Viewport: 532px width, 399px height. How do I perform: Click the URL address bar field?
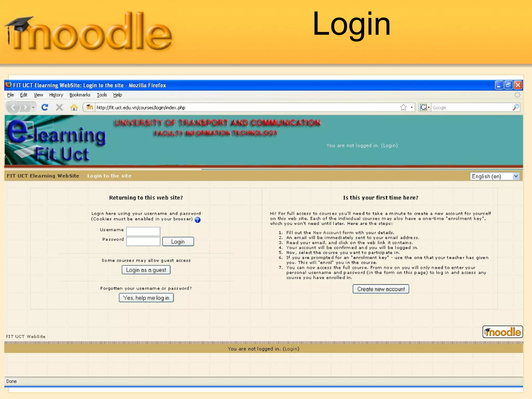[247, 107]
